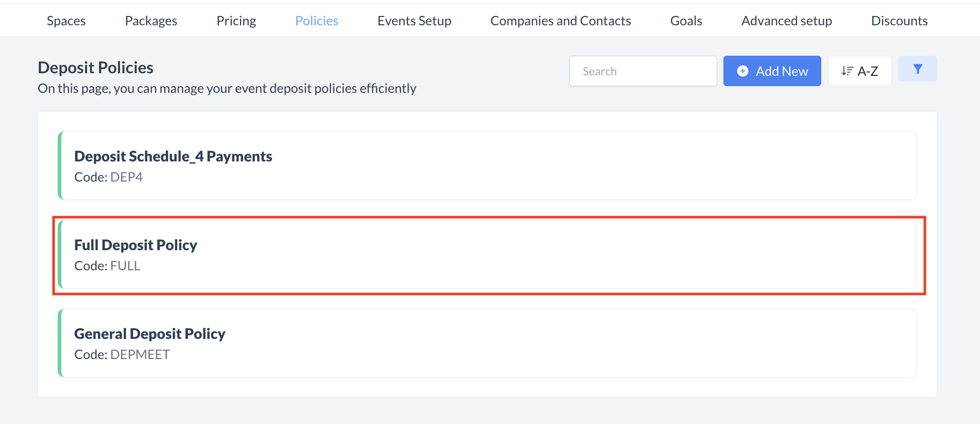This screenshot has width=980, height=424.
Task: Open the Events Setup tab
Action: [414, 20]
